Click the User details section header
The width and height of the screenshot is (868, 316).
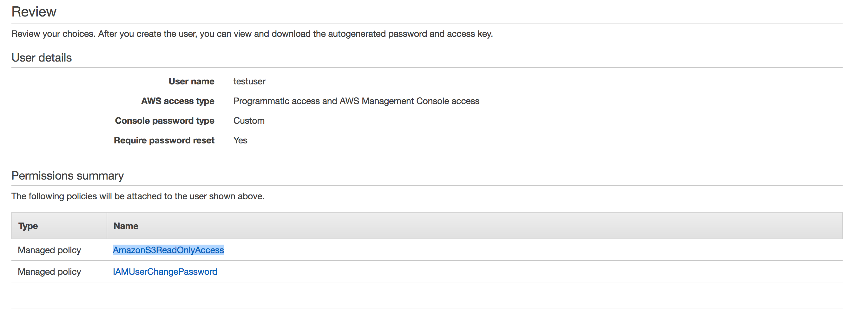coord(41,57)
